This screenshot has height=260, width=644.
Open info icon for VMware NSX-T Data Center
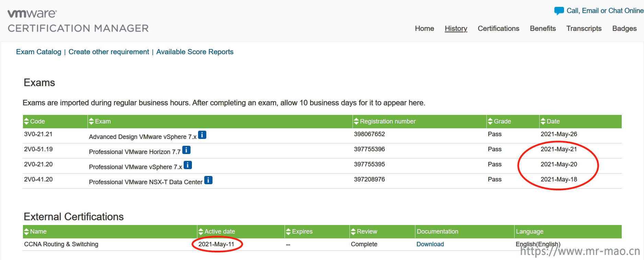tap(208, 180)
